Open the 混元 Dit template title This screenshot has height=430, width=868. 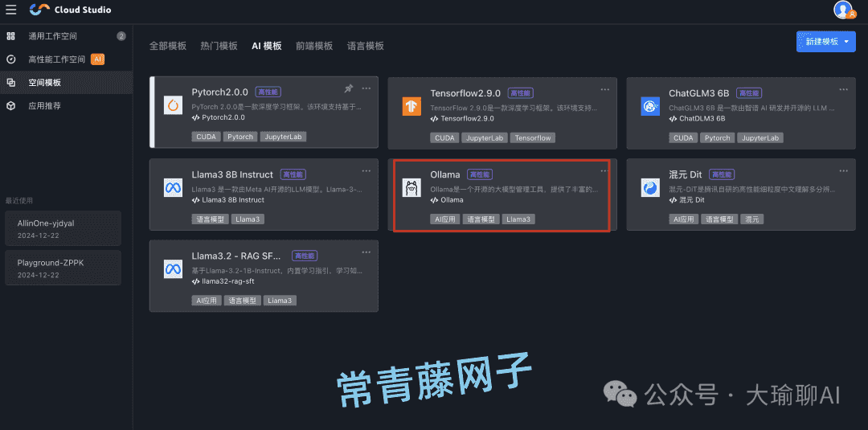pos(686,174)
